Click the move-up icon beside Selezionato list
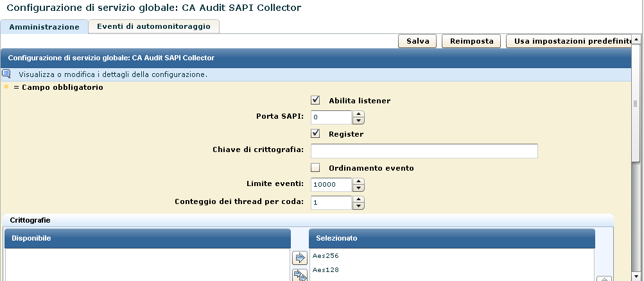The image size is (644, 281). (x=603, y=278)
